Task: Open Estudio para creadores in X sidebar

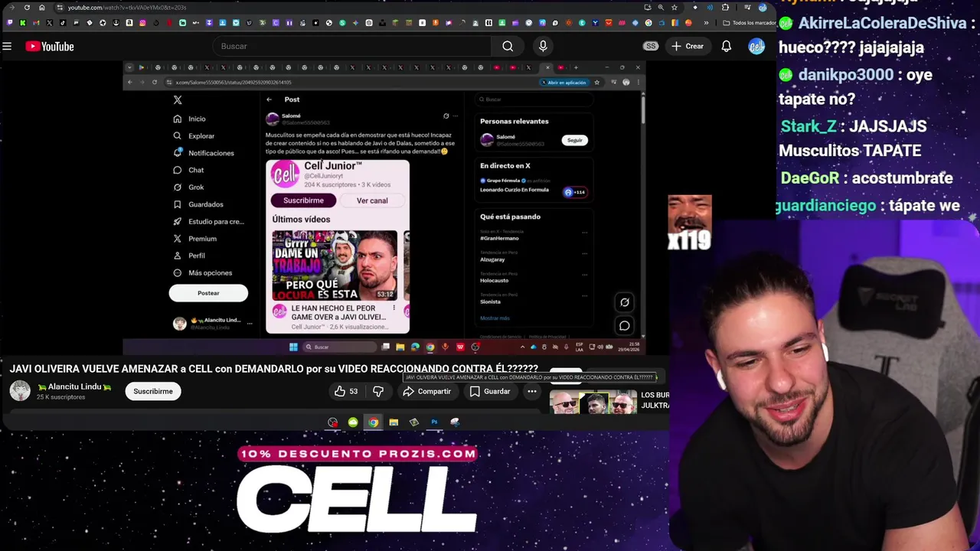Action: click(208, 221)
